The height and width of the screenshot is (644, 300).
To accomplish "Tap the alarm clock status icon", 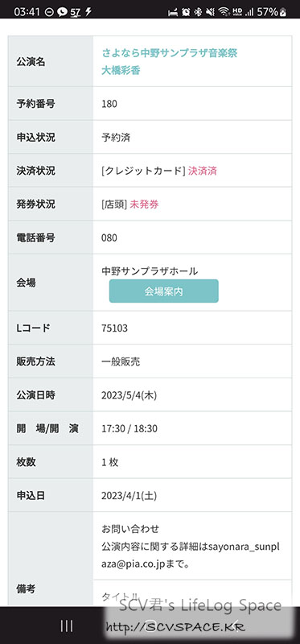I will pos(186,12).
